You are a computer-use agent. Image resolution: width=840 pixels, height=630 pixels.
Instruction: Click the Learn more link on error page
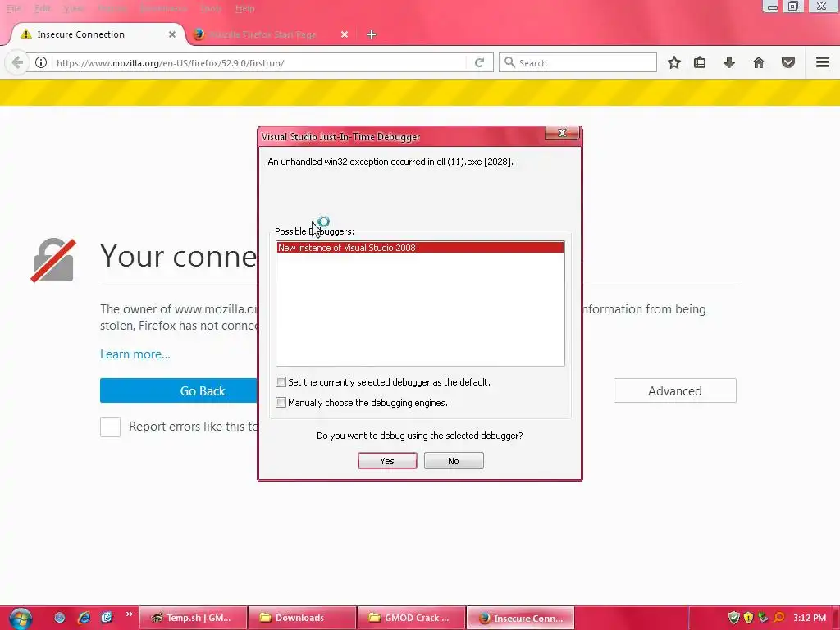[135, 354]
